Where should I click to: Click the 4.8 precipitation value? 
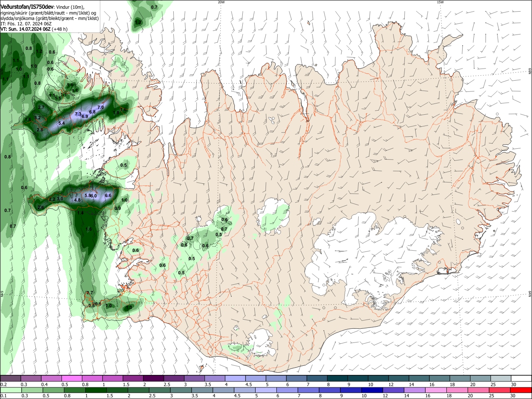77,200
